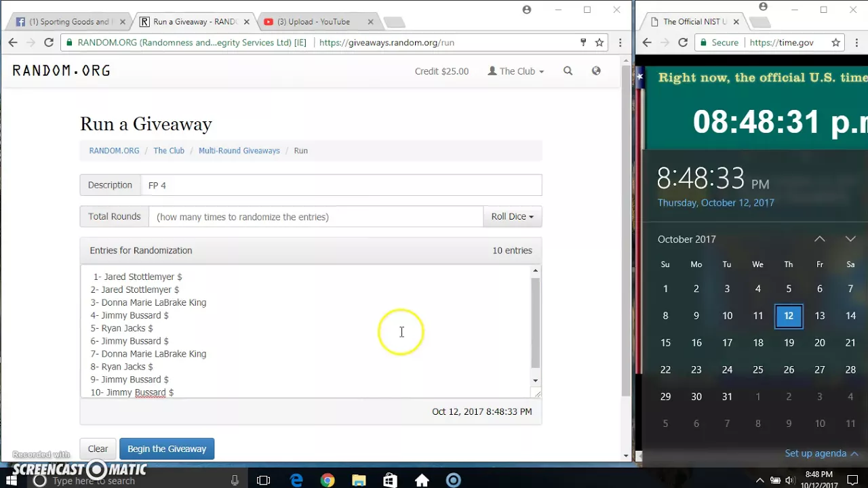Click October 2017 calendar header
Image resolution: width=868 pixels, height=488 pixels.
(687, 239)
